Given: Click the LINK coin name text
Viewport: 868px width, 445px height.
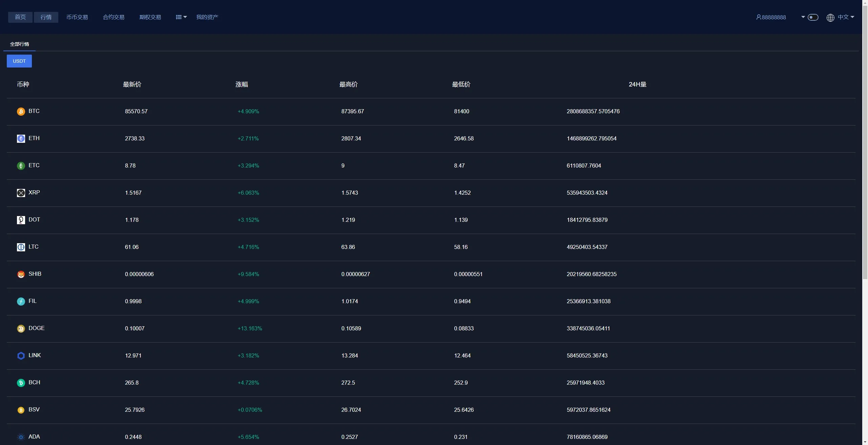Looking at the screenshot, I should (35, 355).
